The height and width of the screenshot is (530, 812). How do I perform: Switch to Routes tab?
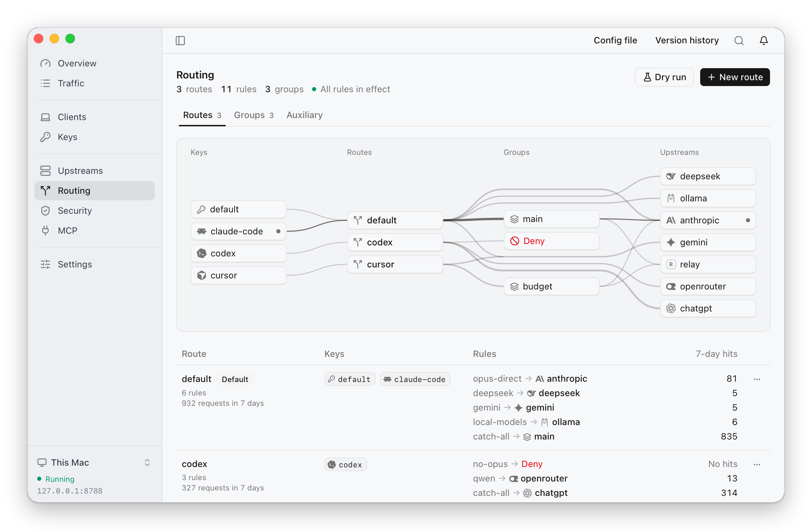click(202, 115)
